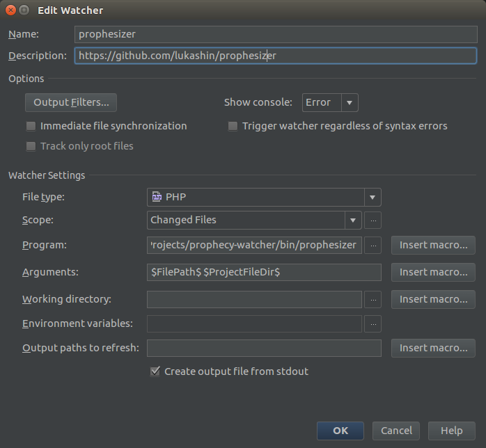Click the Description field with the GitHub URL

(276, 56)
